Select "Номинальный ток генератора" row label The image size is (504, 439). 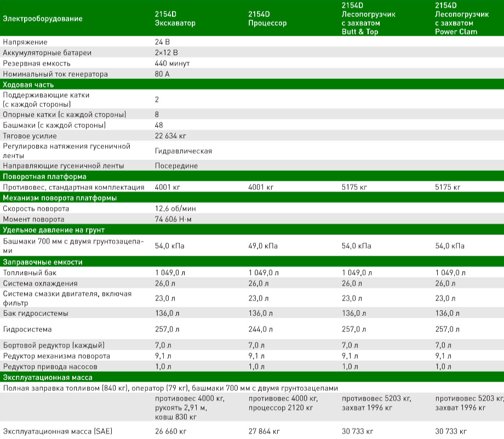point(55,74)
